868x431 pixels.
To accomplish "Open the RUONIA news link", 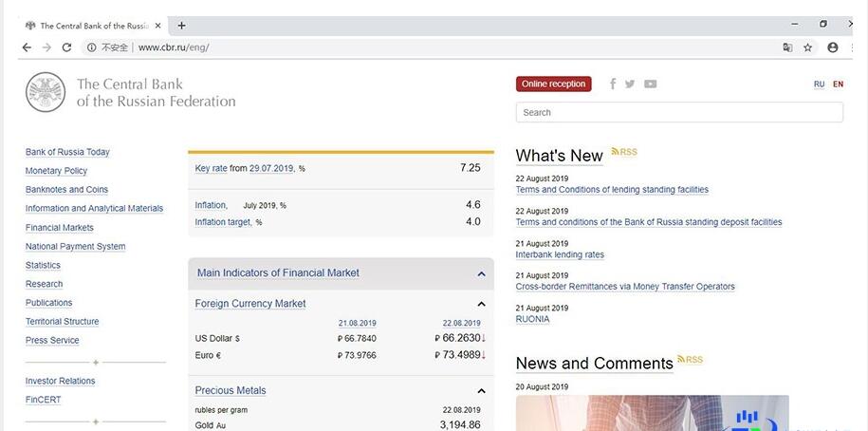I will [532, 319].
